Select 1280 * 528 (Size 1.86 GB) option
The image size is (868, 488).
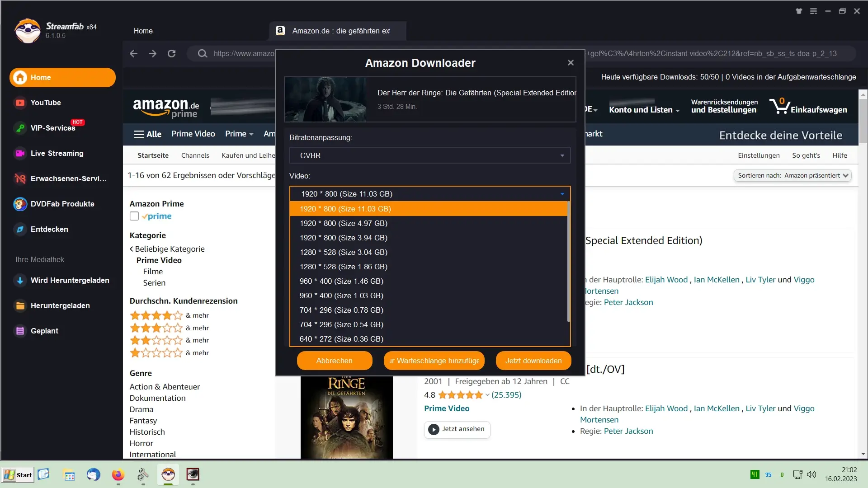click(x=429, y=267)
